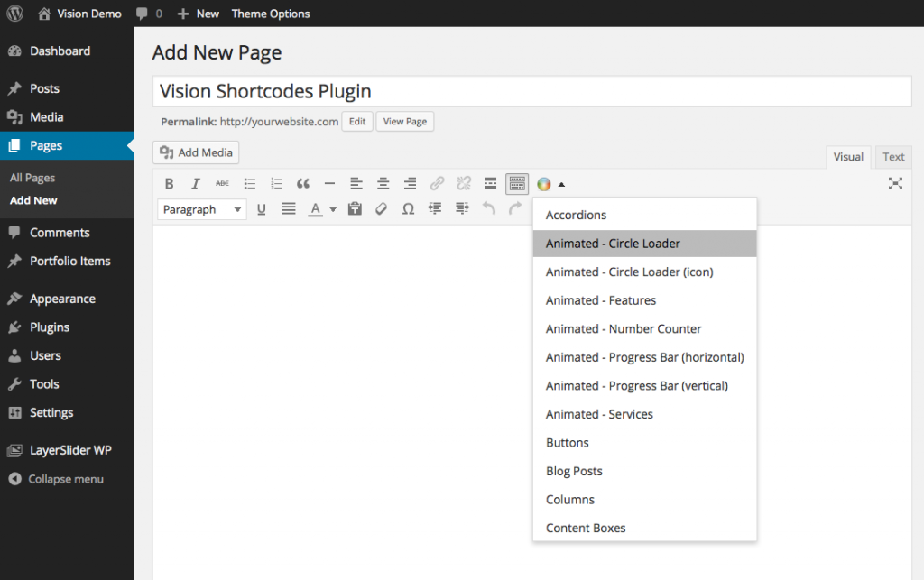Image resolution: width=924 pixels, height=580 pixels.
Task: Insert special character omega icon
Action: 408,209
